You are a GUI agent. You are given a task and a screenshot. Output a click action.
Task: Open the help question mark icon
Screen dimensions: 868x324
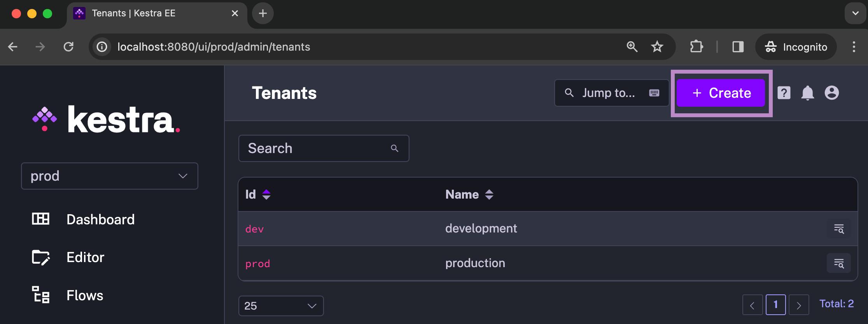784,93
